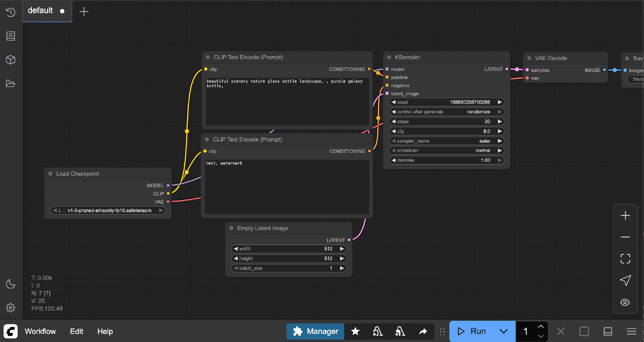Toggle link visibility eye icon
This screenshot has width=644, height=342.
625,302
